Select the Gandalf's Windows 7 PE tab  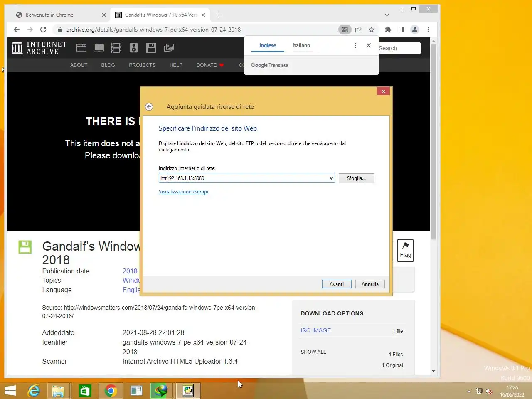tap(161, 15)
